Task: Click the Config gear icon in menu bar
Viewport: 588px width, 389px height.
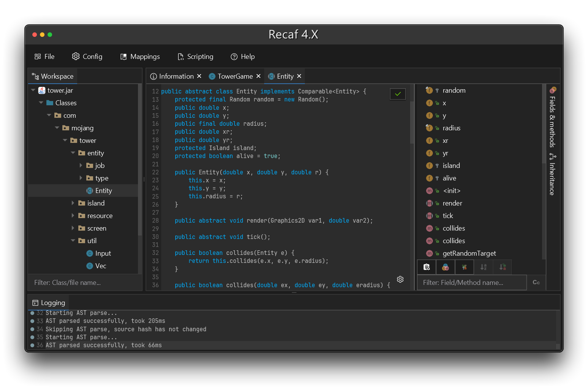Action: (76, 56)
